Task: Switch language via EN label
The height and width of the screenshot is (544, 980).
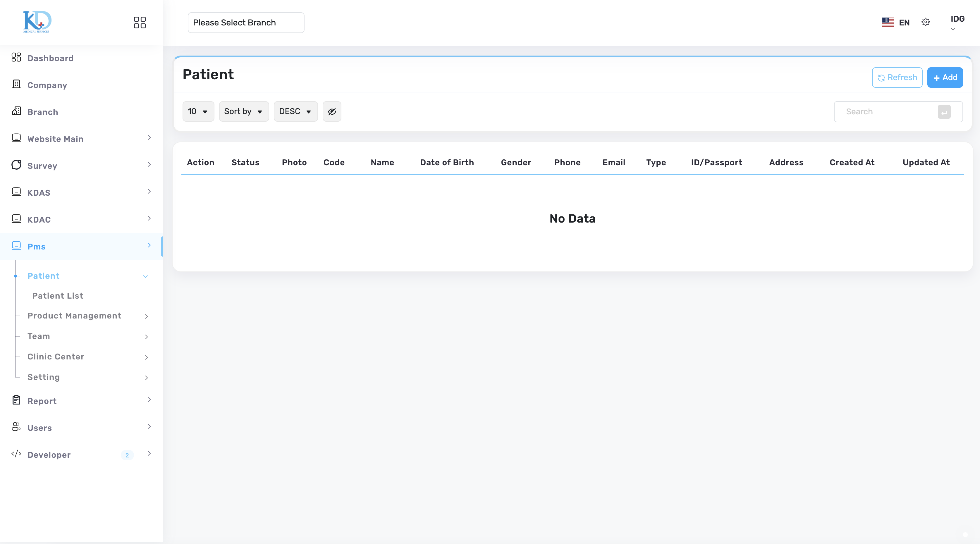Action: pos(904,23)
